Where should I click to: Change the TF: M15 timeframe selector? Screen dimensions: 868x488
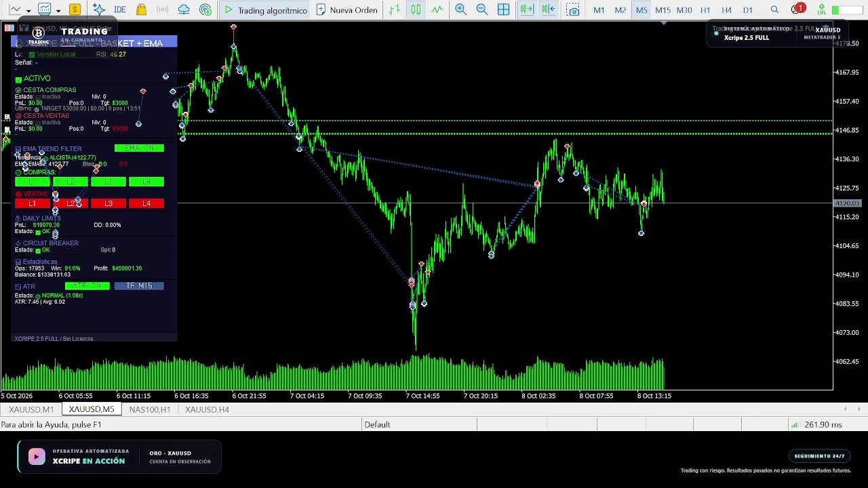(x=139, y=285)
